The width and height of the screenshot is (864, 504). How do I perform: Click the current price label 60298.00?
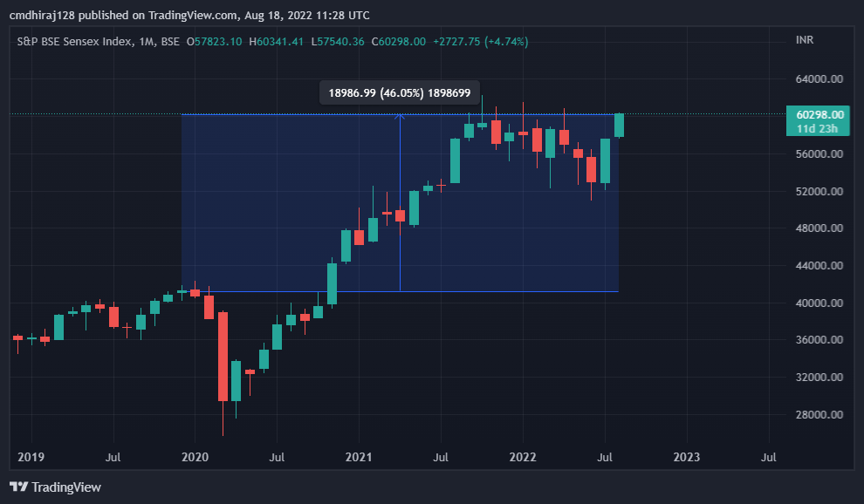(819, 114)
